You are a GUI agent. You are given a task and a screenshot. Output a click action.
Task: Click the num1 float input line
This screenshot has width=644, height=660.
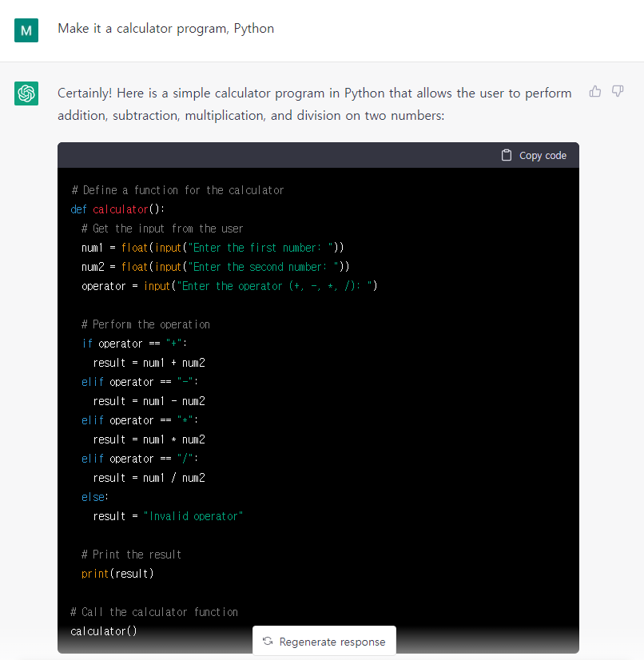point(213,248)
